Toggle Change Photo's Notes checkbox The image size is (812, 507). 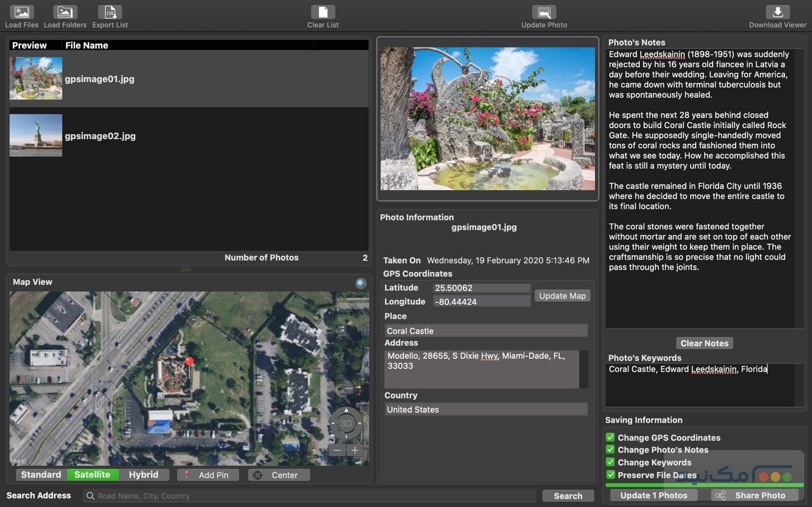tap(610, 450)
